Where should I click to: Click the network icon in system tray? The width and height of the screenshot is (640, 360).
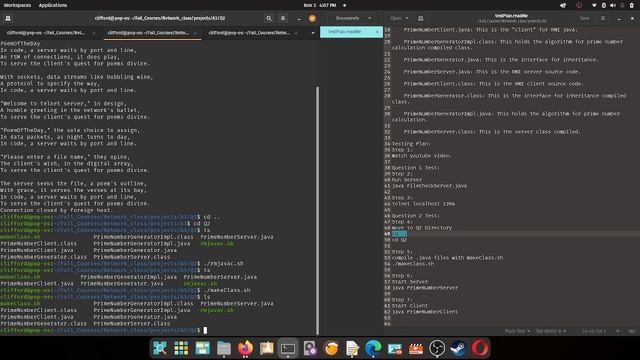click(x=594, y=5)
